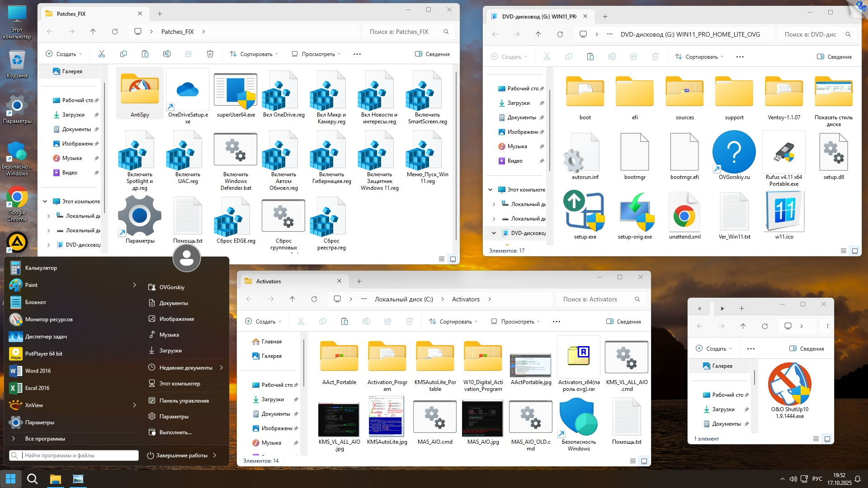Open Control Panel from start menu

184,401
